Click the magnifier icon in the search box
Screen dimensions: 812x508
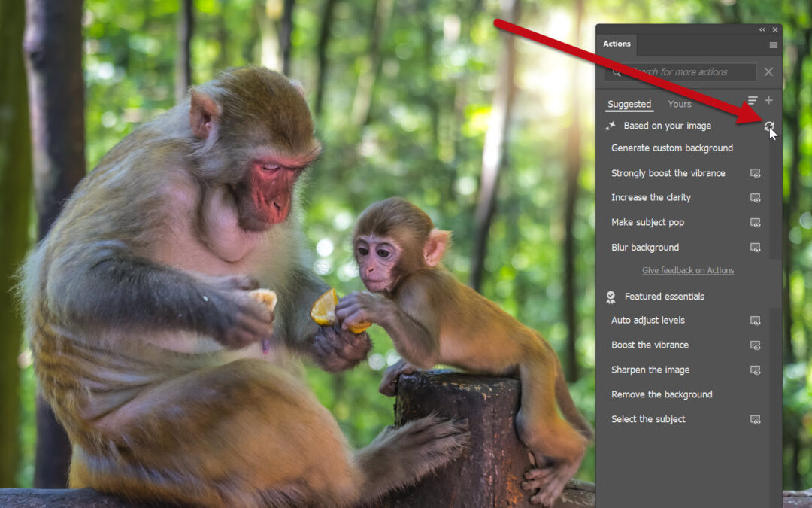(617, 72)
